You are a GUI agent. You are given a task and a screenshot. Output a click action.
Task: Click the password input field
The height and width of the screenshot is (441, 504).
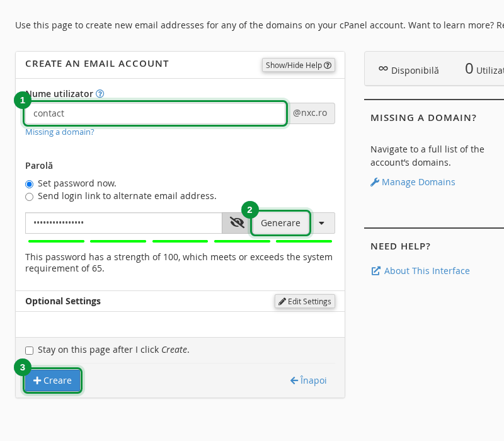[123, 223]
